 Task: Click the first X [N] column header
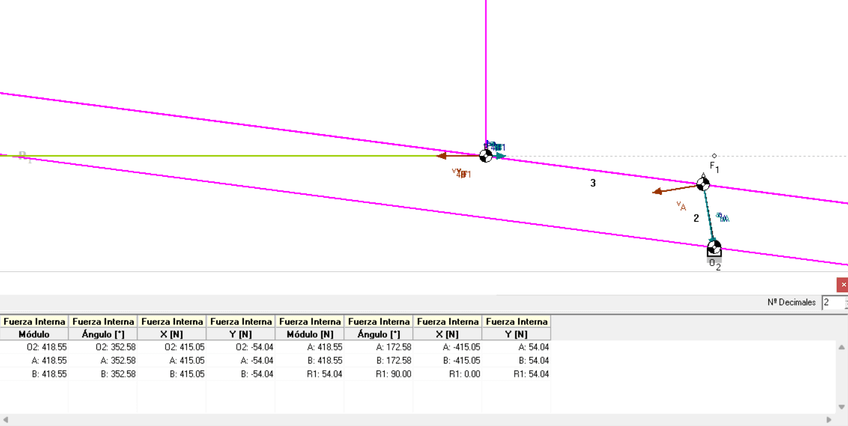171,333
